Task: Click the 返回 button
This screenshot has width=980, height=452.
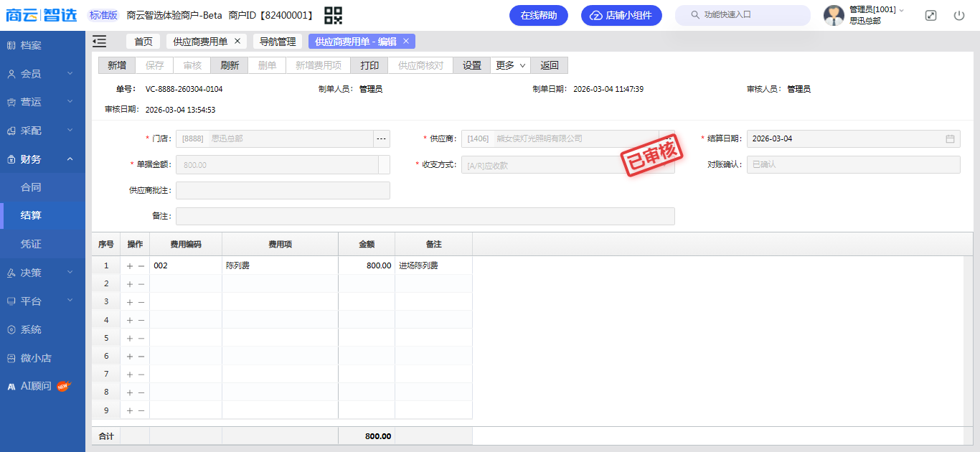Action: (x=550, y=65)
